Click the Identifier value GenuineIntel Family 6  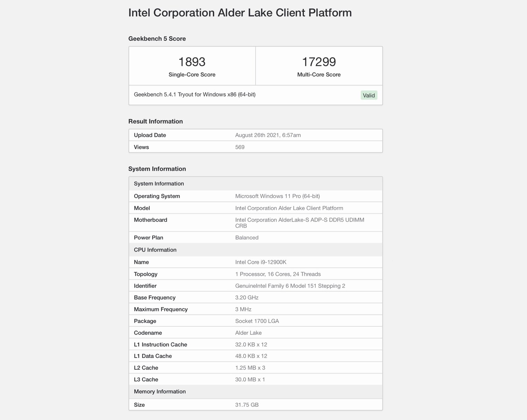(290, 286)
